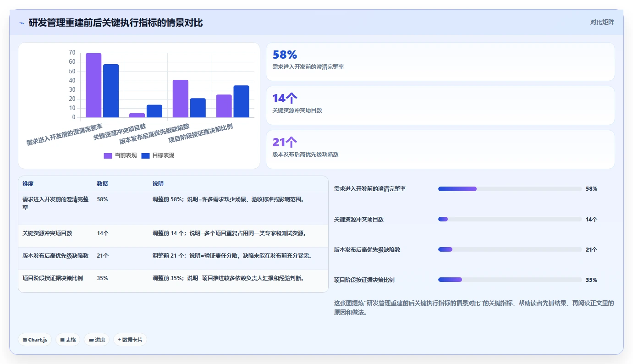Click the 说明 column header
Screen dimensions: 633x364
click(158, 184)
